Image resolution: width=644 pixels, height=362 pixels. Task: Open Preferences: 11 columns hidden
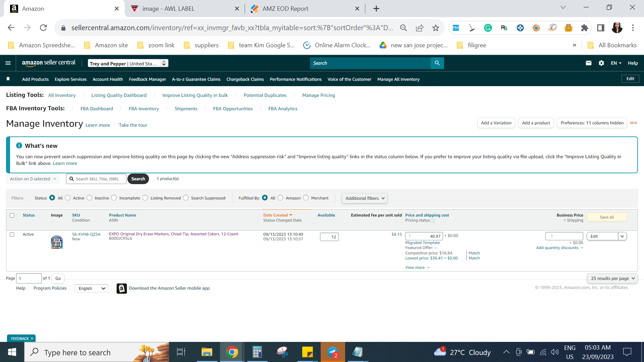(x=592, y=123)
